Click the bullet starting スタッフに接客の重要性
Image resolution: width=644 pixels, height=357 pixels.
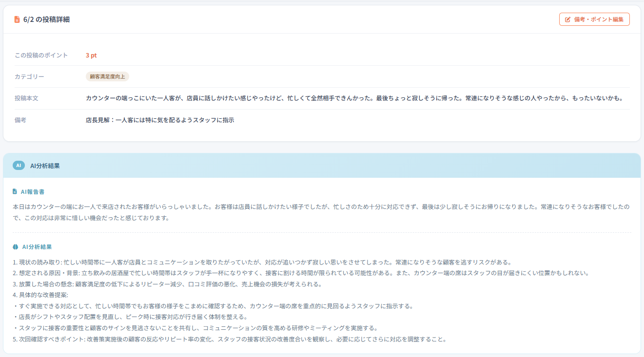point(195,328)
